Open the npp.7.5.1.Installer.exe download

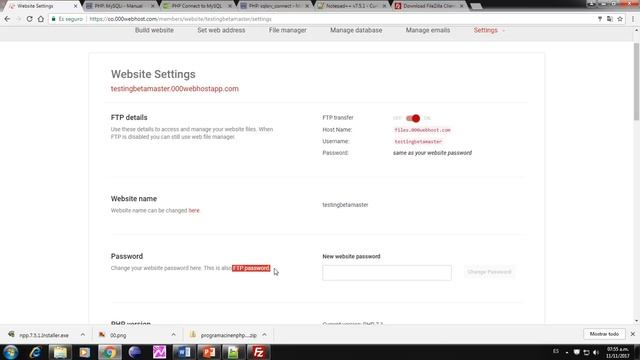point(44,335)
